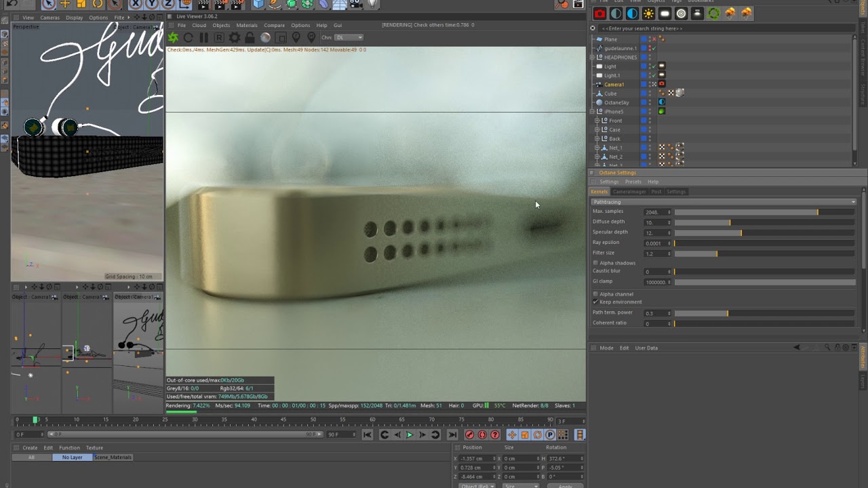The width and height of the screenshot is (868, 488).
Task: Enable Alpha channel checkbox
Action: (x=595, y=294)
